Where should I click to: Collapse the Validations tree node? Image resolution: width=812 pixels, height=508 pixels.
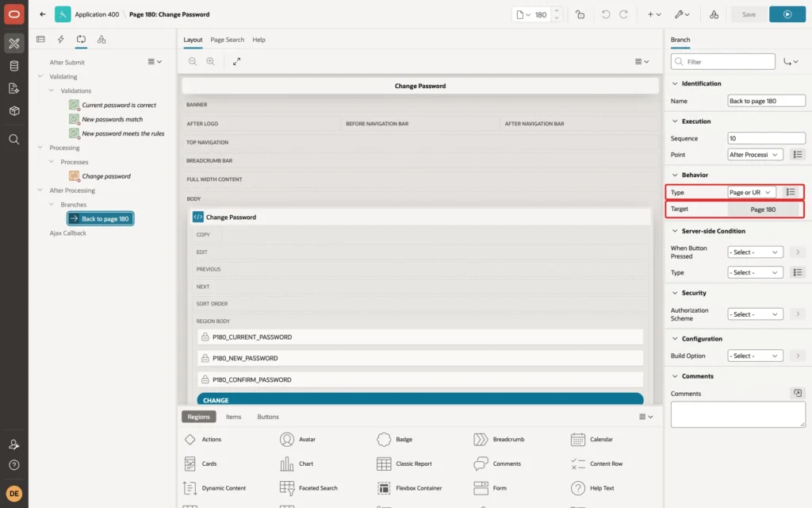click(52, 90)
